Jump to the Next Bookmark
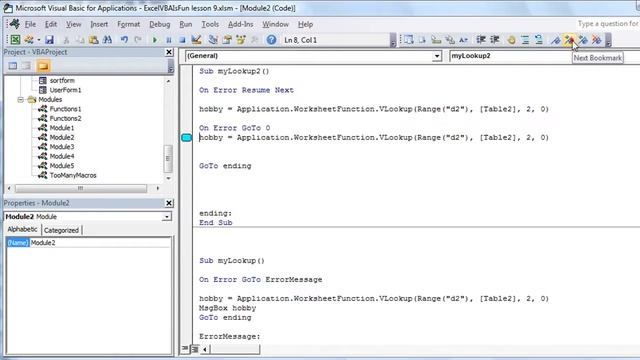 [x=569, y=40]
